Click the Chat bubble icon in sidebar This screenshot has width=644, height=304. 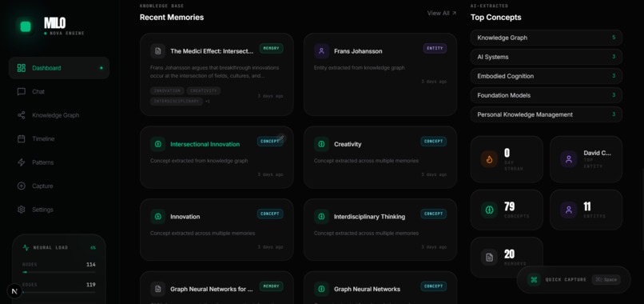tap(22, 92)
